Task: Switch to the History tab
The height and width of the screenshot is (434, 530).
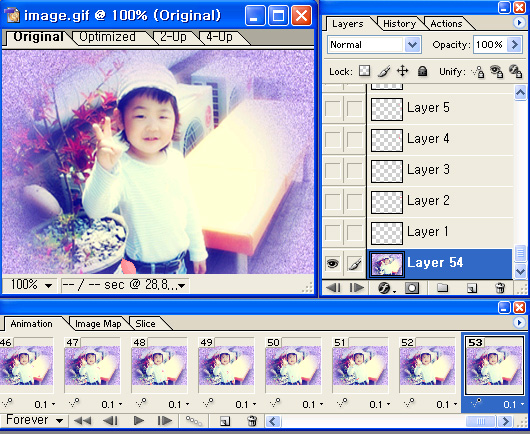Action: pos(400,24)
